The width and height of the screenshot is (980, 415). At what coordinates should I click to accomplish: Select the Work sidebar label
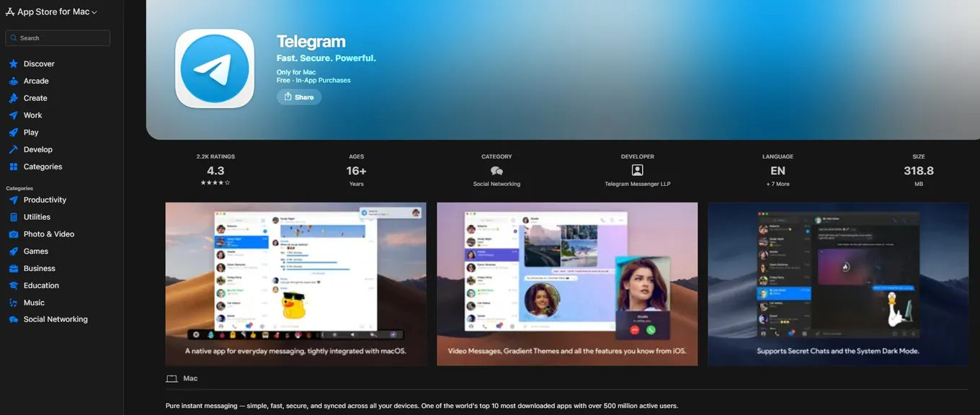(33, 115)
